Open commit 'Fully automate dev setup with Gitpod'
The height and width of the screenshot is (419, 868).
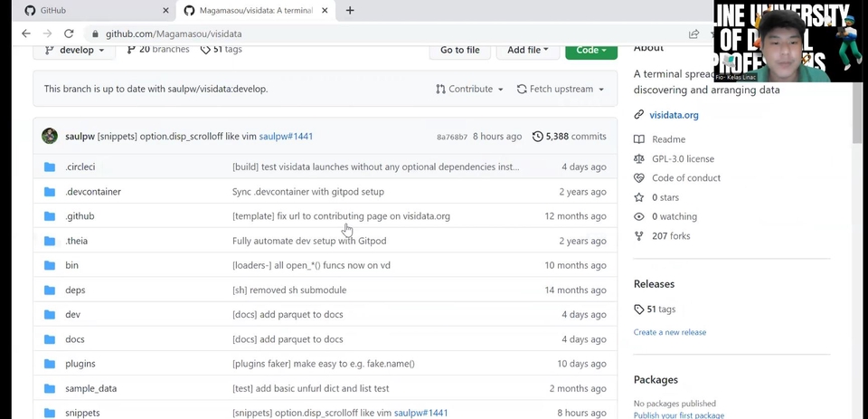[x=309, y=241]
